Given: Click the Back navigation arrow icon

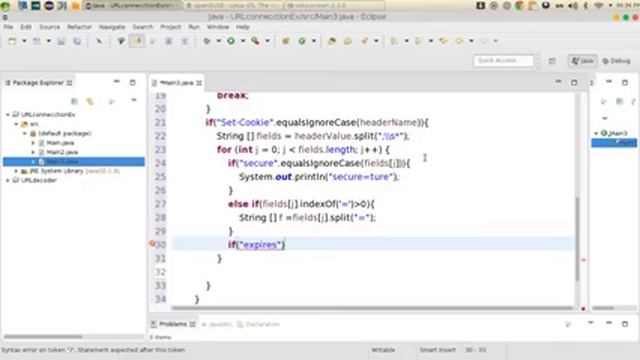Looking at the screenshot, I should [x=459, y=41].
